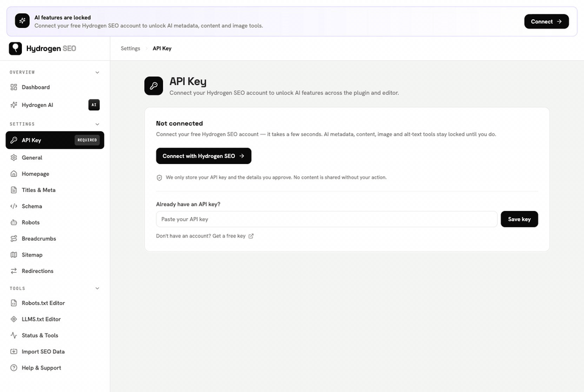Click the API Key key icon in sidebar
This screenshot has width=584, height=392.
click(14, 140)
